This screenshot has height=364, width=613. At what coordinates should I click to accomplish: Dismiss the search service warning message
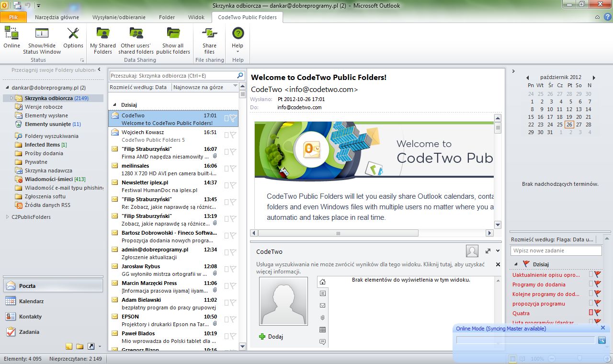(498, 264)
